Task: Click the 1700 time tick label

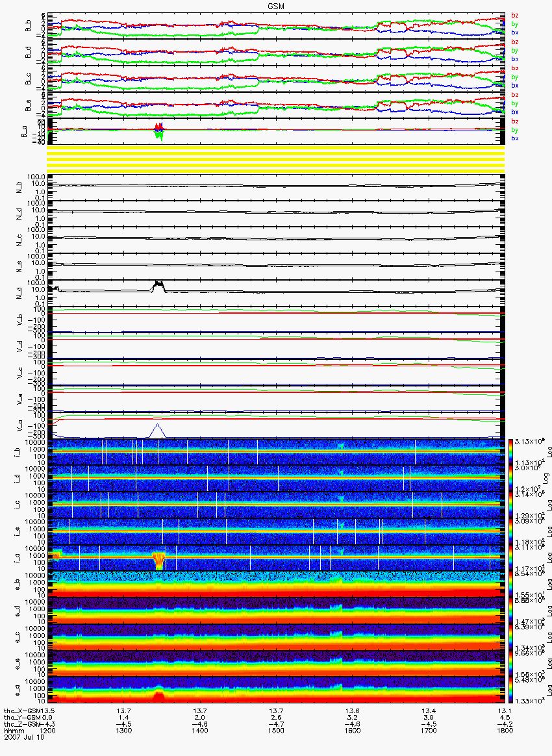Action: click(429, 731)
